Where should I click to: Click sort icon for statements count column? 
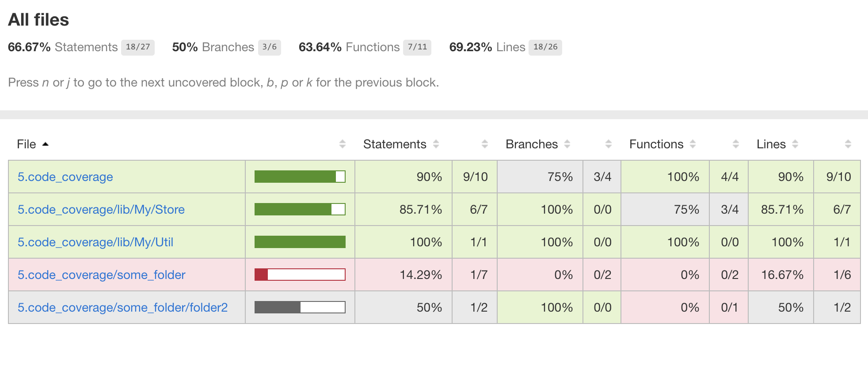click(485, 144)
